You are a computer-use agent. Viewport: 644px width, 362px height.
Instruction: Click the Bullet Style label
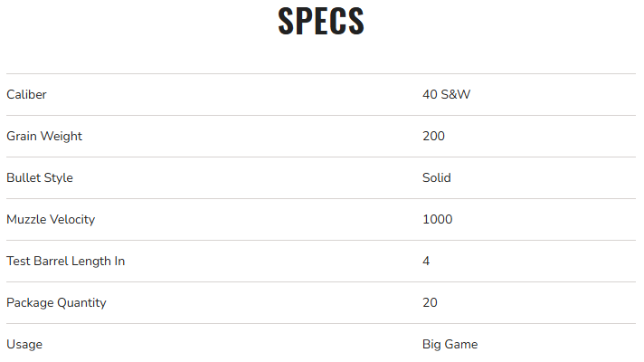40,177
